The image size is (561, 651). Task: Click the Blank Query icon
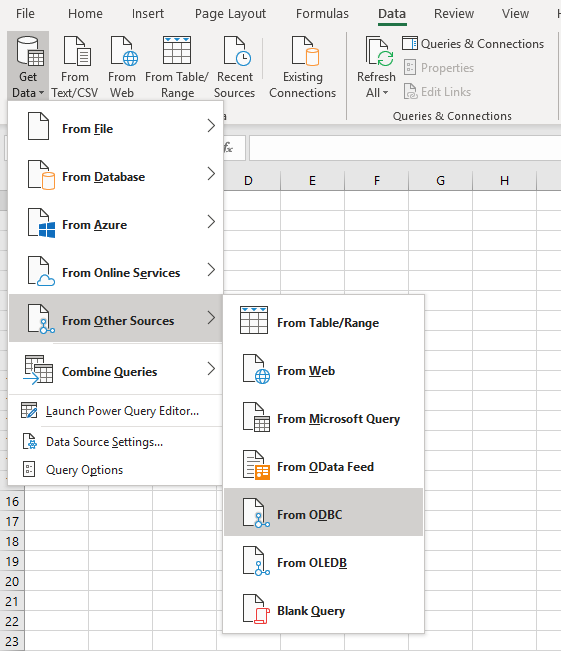point(256,609)
